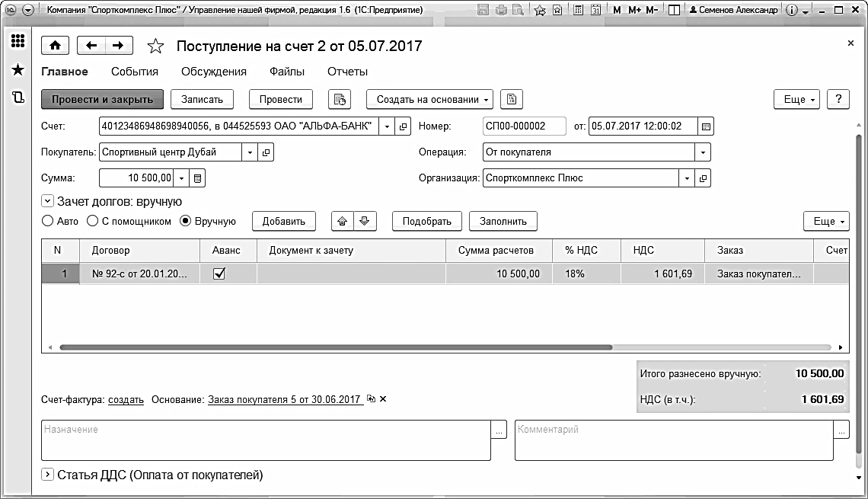
Task: Open the Favorites star in sidebar
Action: tap(18, 69)
